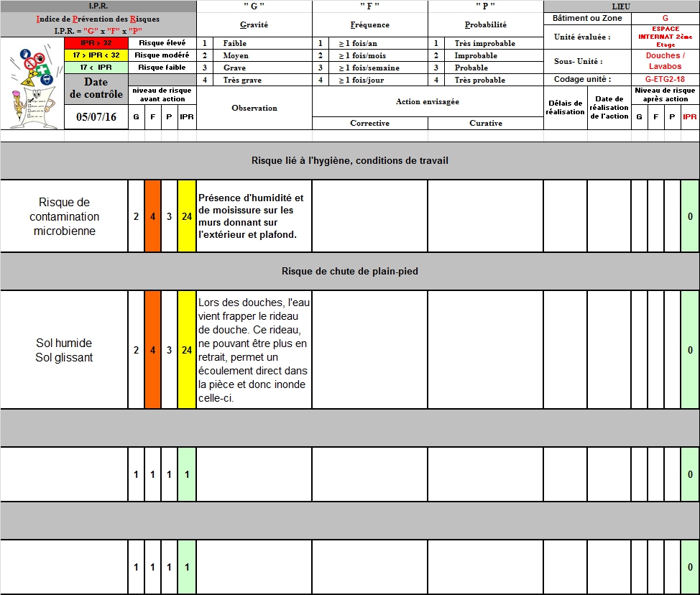The width and height of the screenshot is (700, 595).
Task: Select the yellow "17 > IPR < 32" legend cell
Action: [x=96, y=55]
